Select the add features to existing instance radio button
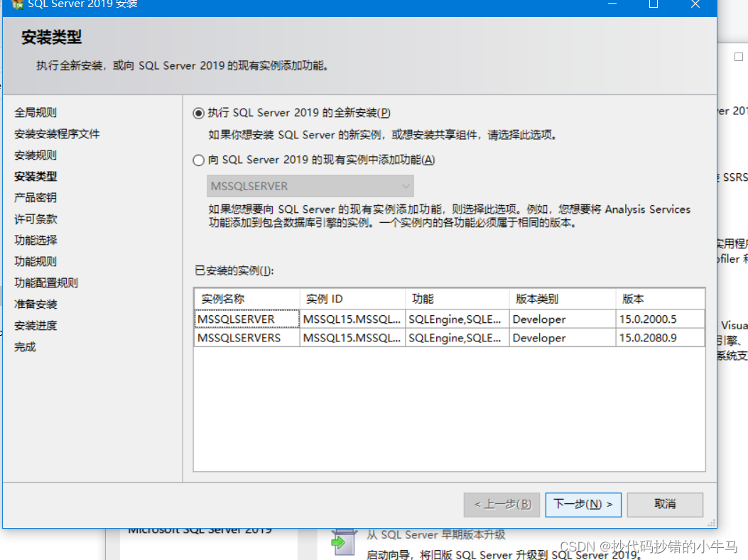This screenshot has height=560, width=748. pyautogui.click(x=198, y=160)
